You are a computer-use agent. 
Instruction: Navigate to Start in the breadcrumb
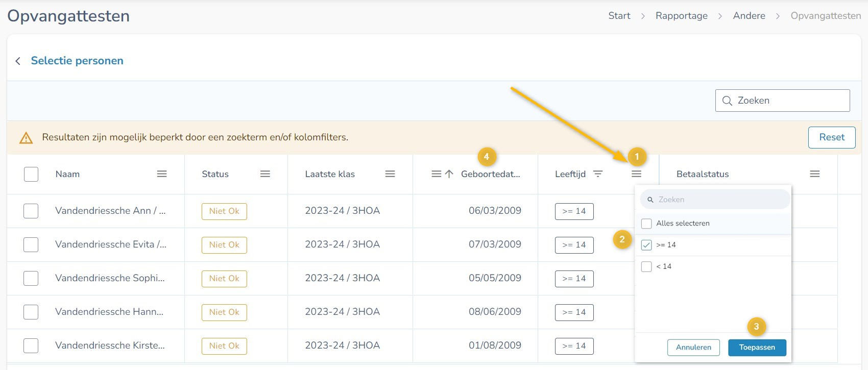(619, 16)
